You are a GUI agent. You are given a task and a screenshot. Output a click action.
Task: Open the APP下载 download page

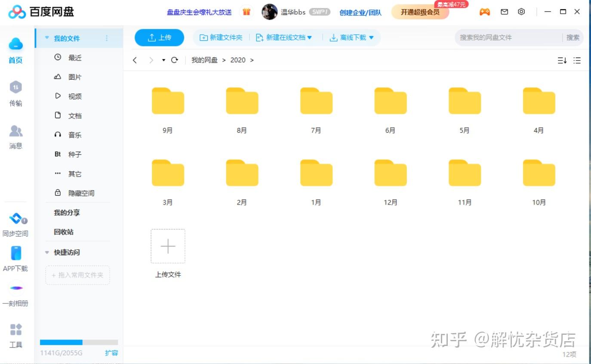pyautogui.click(x=15, y=259)
